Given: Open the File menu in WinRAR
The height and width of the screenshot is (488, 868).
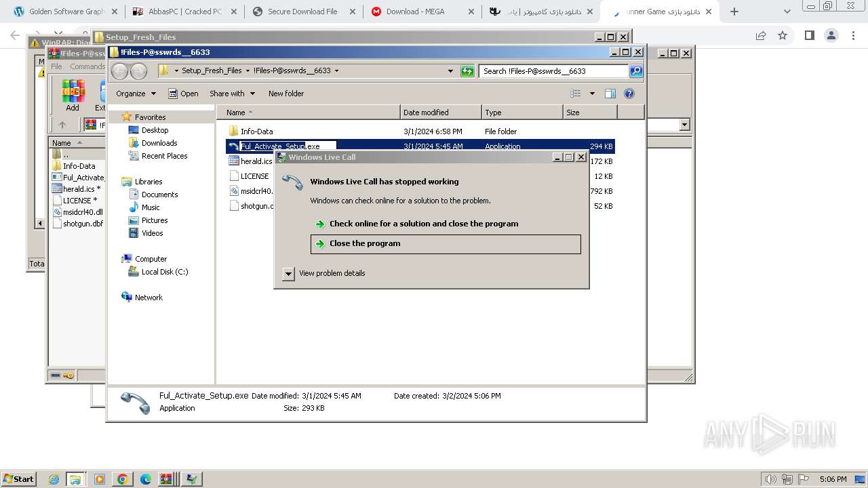Looking at the screenshot, I should (56, 66).
